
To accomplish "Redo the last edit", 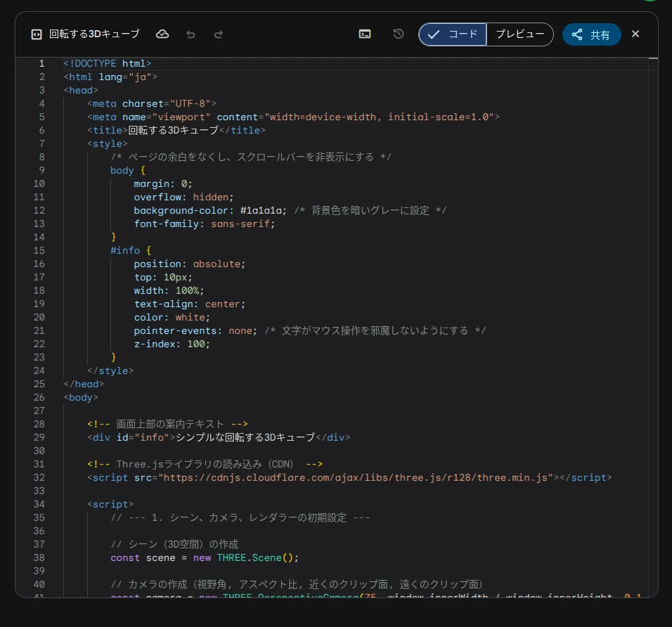I will [218, 34].
